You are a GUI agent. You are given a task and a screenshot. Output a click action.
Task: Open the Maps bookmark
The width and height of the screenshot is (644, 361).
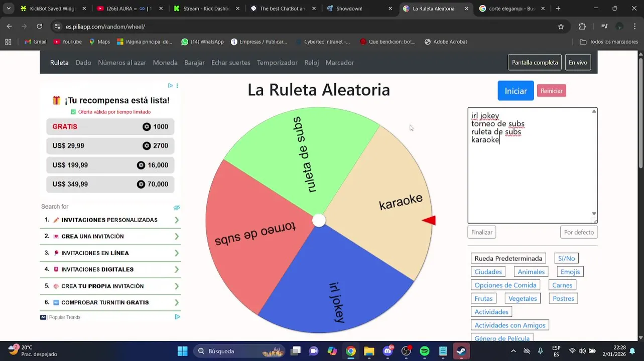(x=99, y=42)
